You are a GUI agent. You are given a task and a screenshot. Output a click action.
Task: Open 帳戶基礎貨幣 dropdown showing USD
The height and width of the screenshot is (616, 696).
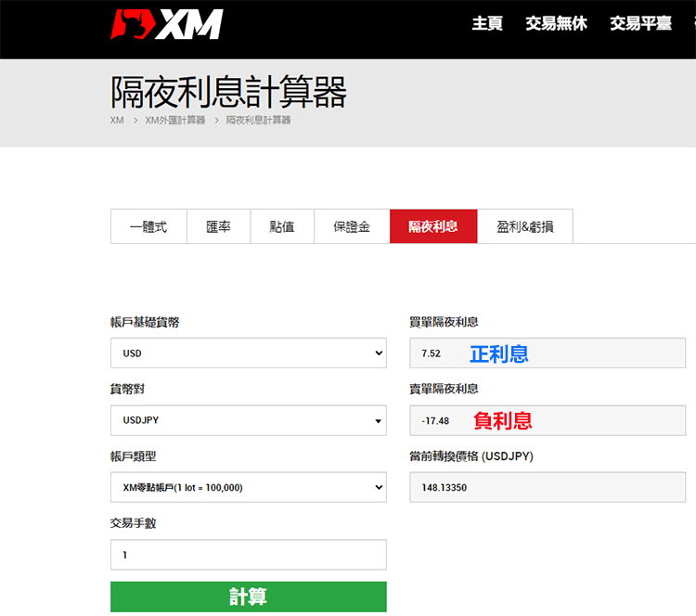(x=249, y=353)
